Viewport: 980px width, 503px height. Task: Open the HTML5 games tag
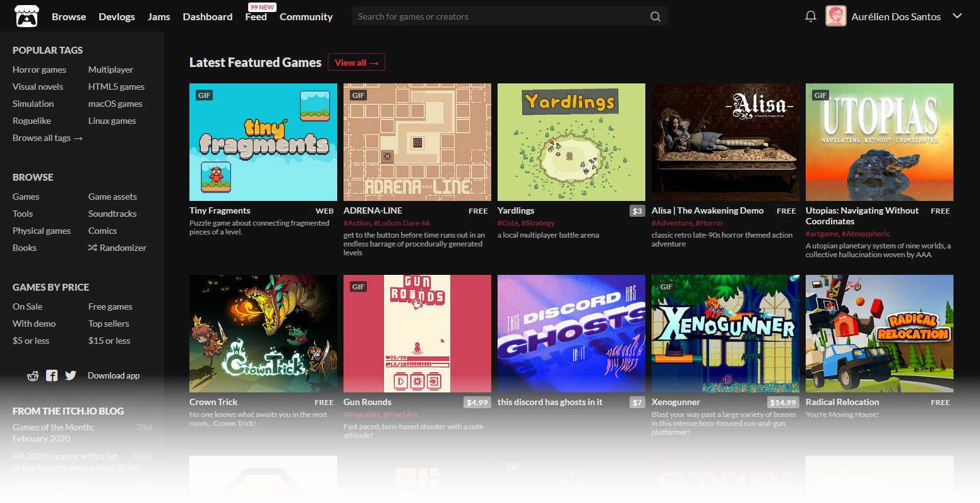point(116,87)
